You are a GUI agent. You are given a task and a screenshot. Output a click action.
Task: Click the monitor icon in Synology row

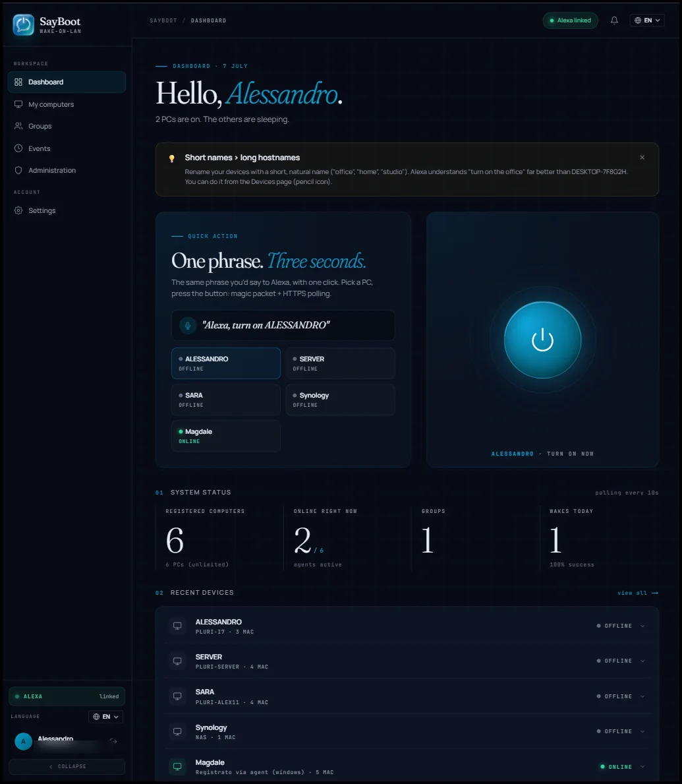click(177, 731)
